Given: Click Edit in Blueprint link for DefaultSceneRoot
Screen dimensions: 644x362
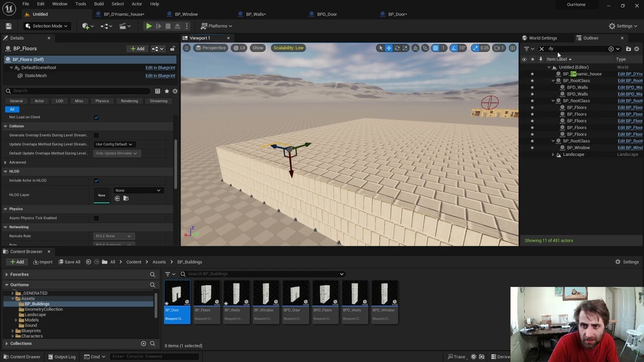Looking at the screenshot, I should pyautogui.click(x=160, y=67).
